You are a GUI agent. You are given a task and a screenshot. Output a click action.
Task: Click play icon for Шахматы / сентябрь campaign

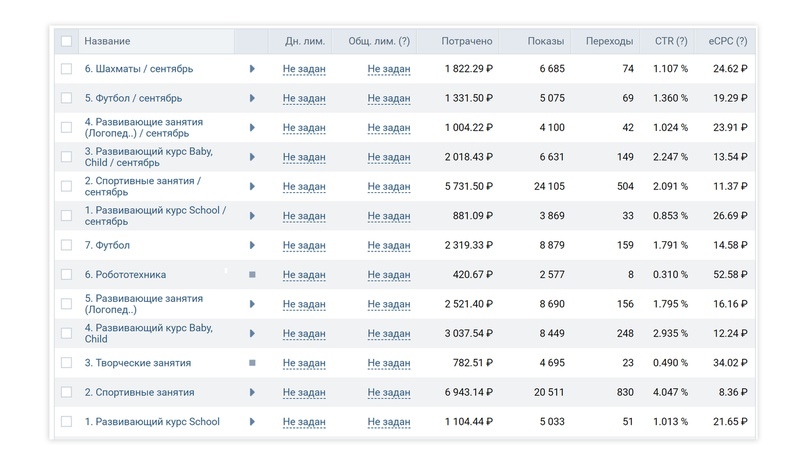(252, 69)
